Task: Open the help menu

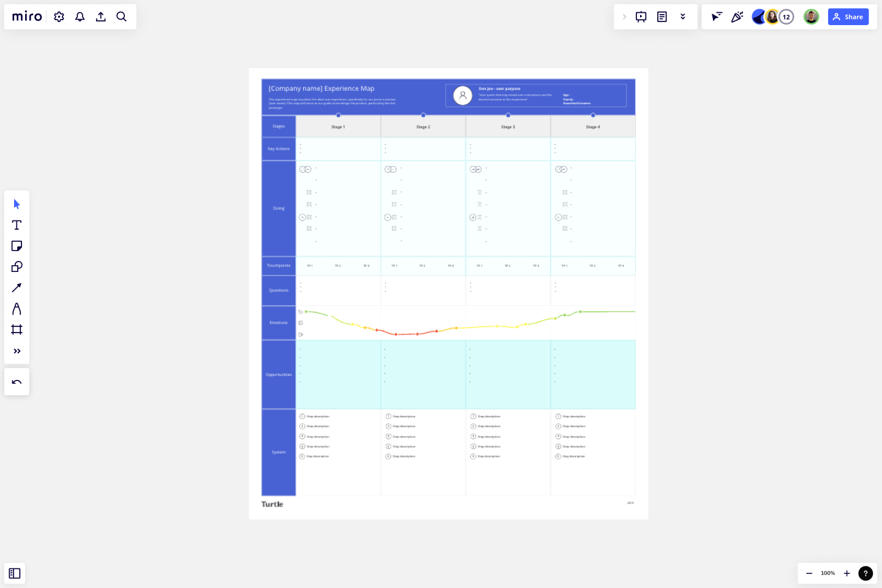Action: (x=865, y=573)
